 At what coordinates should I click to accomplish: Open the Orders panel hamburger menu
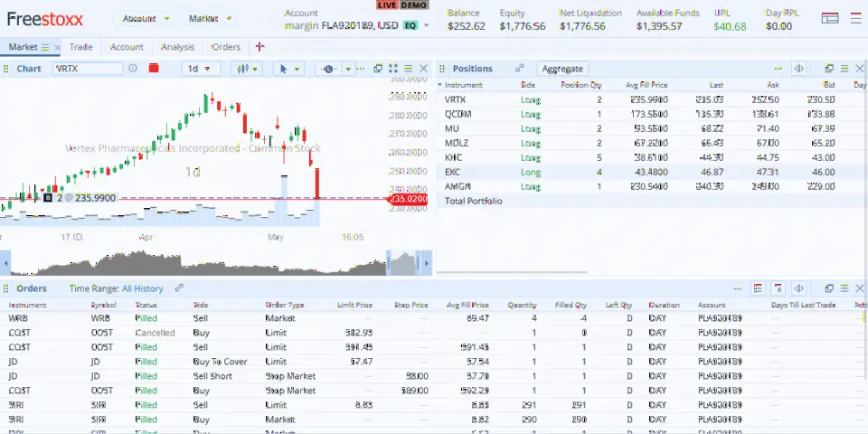[x=844, y=288]
